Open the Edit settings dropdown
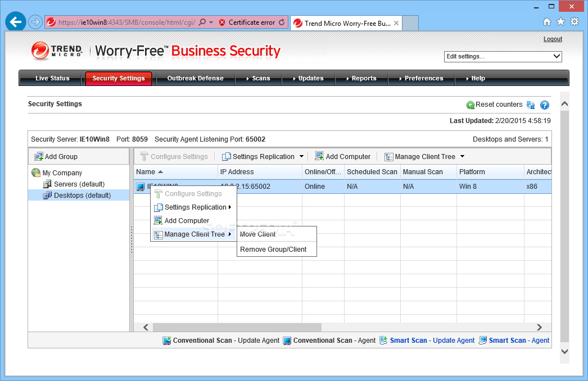Image resolution: width=588 pixels, height=381 pixels. coord(503,56)
